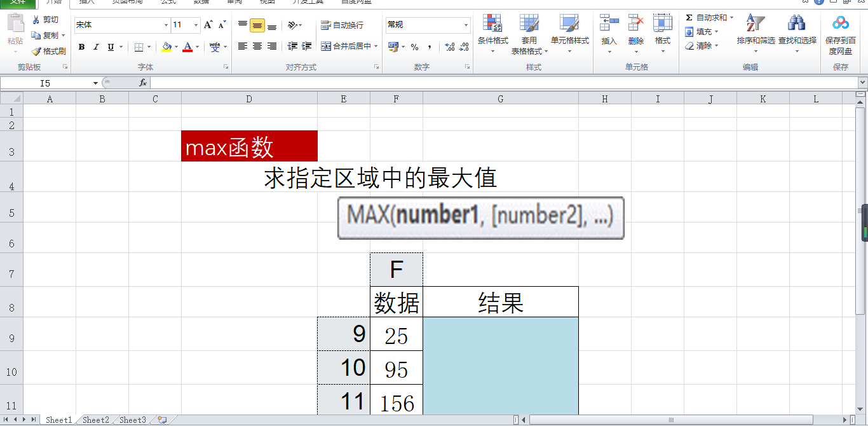
Task: Decrease font size with the small A icon
Action: (x=222, y=25)
